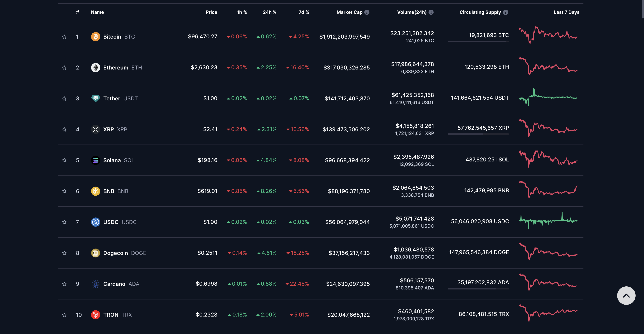Click the Bitcoin logo icon

[95, 36]
